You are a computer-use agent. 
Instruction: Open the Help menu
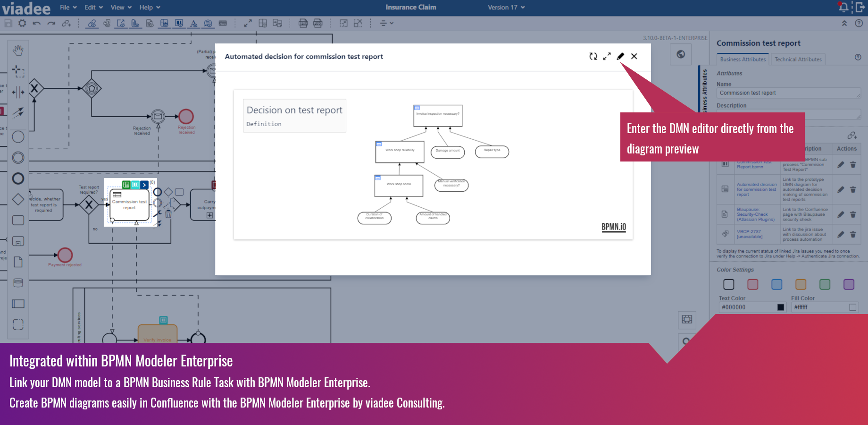pos(150,8)
